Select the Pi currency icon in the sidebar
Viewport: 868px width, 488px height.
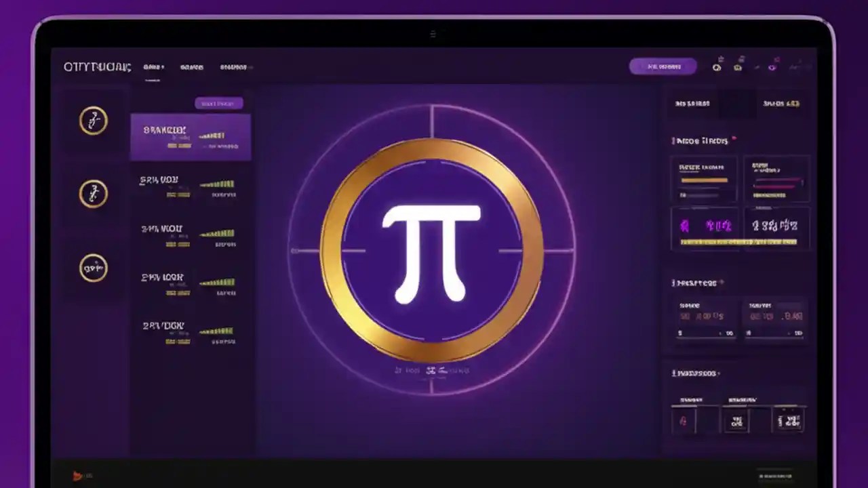click(94, 121)
